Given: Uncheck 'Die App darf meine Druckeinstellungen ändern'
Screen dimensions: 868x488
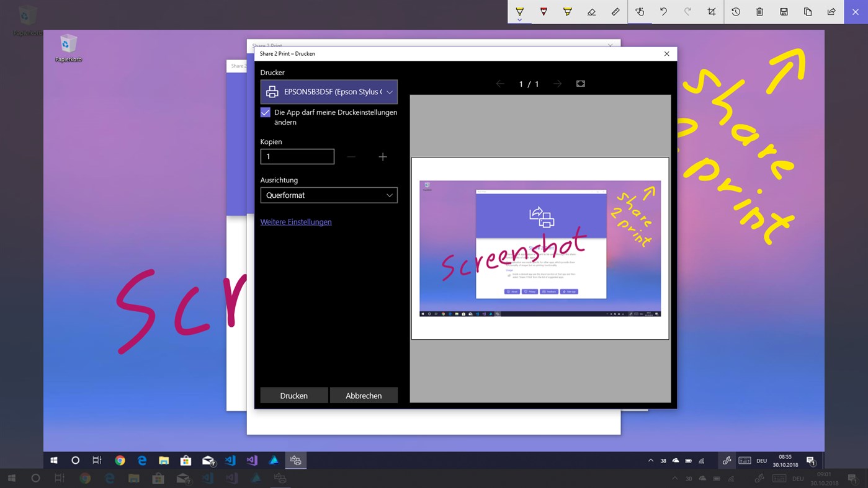Looking at the screenshot, I should 266,112.
